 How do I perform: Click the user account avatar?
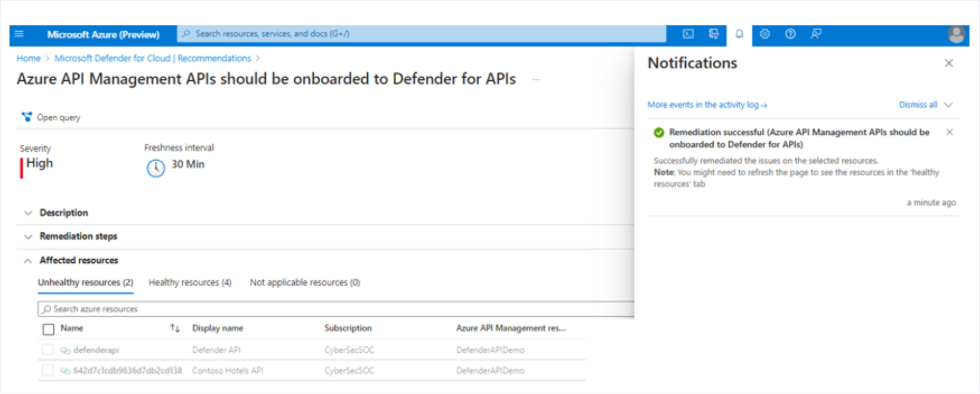click(956, 35)
